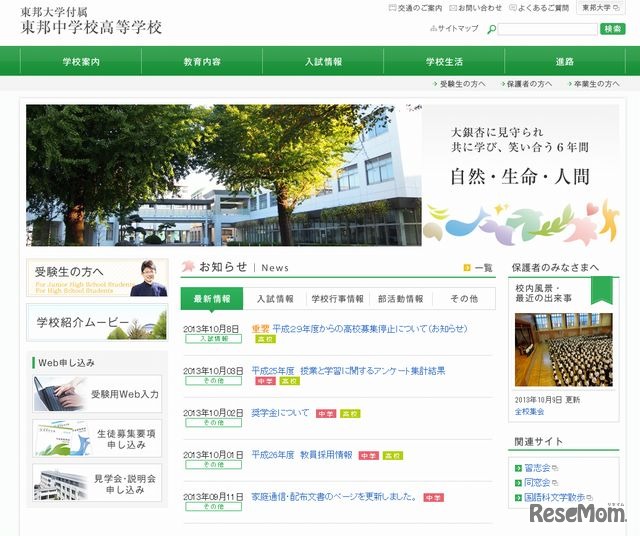The width and height of the screenshot is (640, 536).
Task: Open the 全校集会 text link
Action: click(x=529, y=411)
